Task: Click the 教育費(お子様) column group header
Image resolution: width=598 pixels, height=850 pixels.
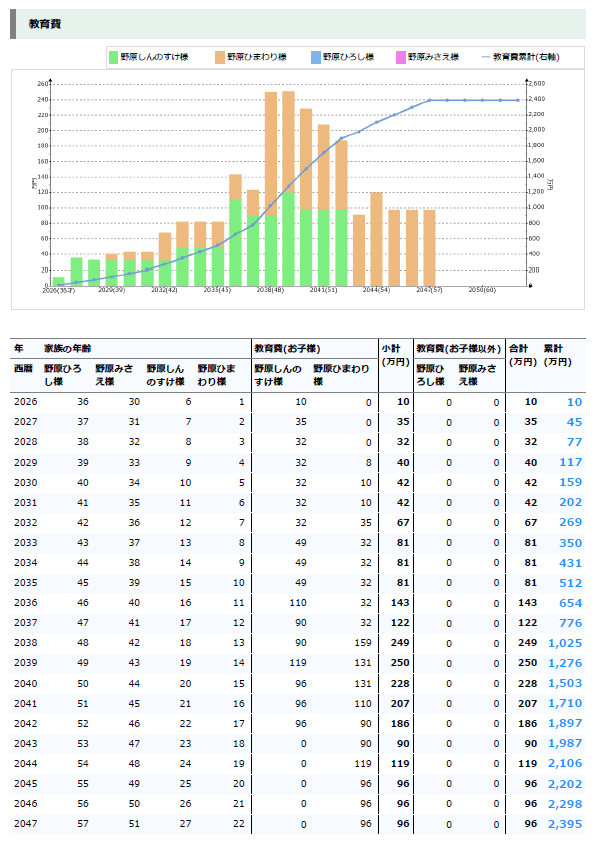Action: [287, 349]
